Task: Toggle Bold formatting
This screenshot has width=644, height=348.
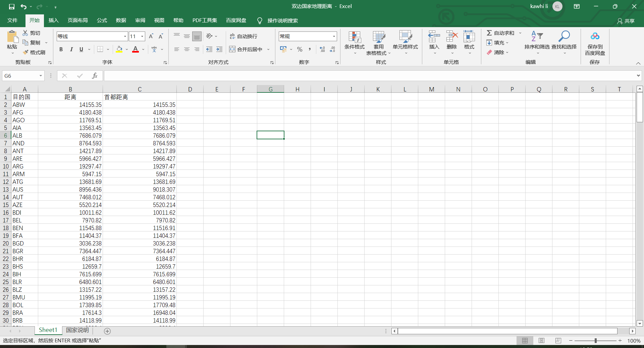Action: 61,49
